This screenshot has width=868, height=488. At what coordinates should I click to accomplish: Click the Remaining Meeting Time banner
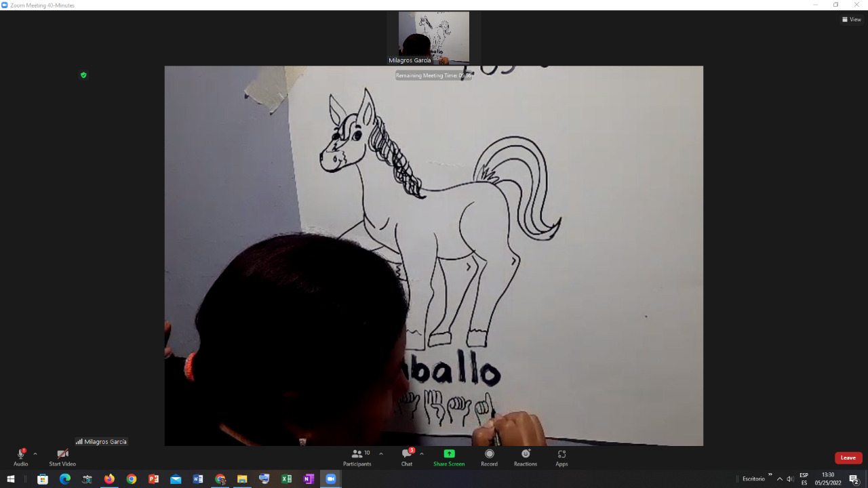pos(434,75)
